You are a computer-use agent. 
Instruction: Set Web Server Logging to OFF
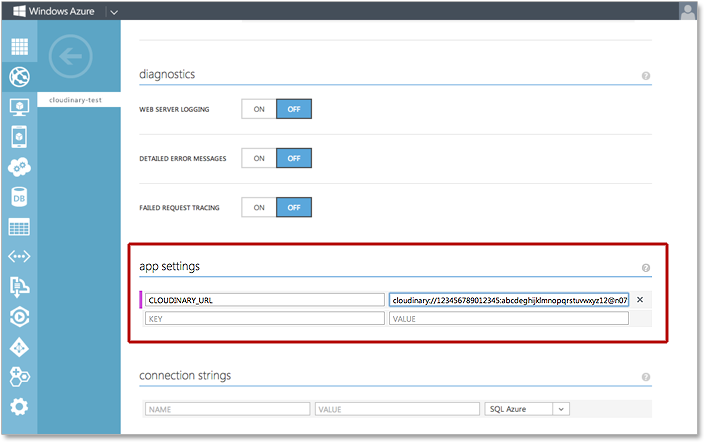click(x=294, y=109)
